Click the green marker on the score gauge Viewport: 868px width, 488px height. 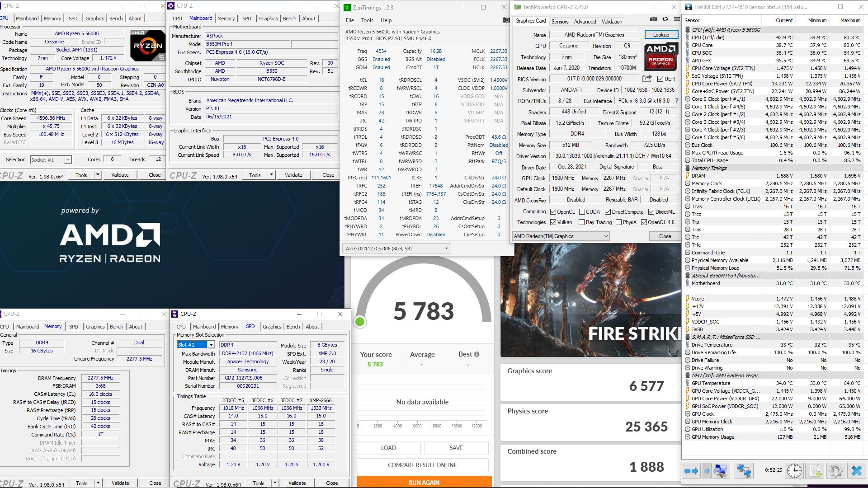click(x=360, y=322)
